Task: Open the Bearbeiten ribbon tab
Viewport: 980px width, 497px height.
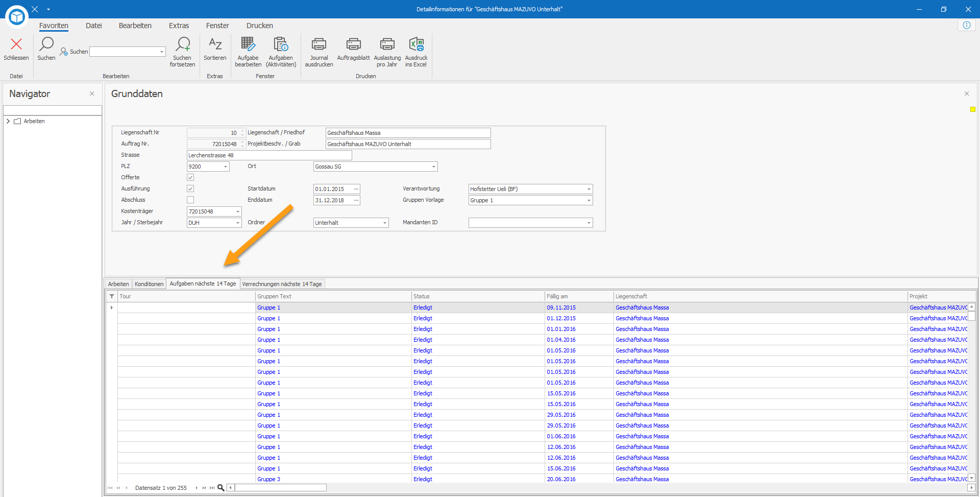Action: coord(135,26)
